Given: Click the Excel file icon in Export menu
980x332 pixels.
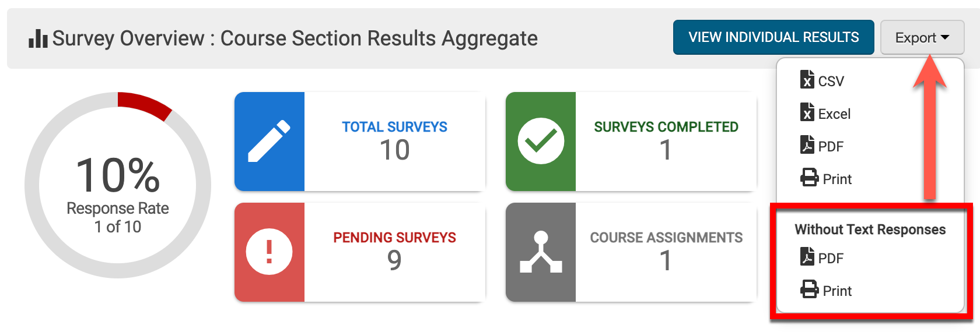Looking at the screenshot, I should [807, 112].
